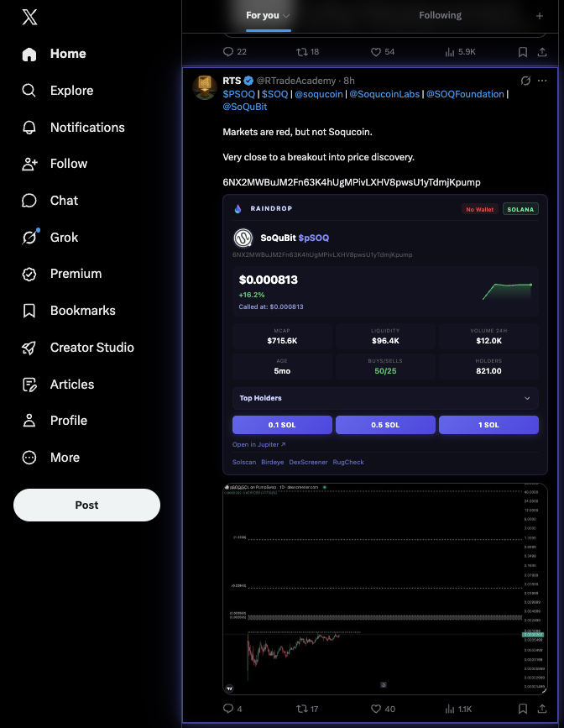The width and height of the screenshot is (564, 728).
Task: Click the X logo
Action: pos(29,17)
